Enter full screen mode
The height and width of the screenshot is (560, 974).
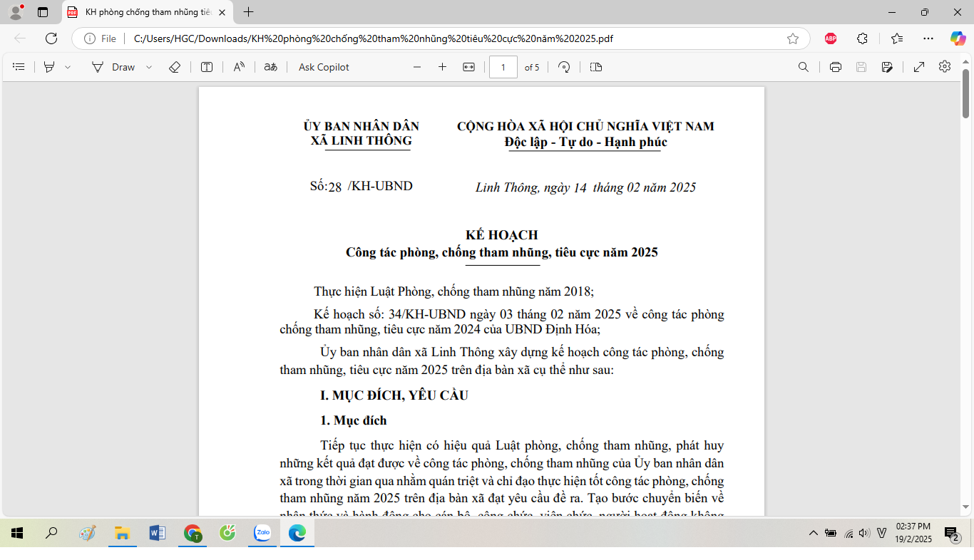tap(919, 67)
